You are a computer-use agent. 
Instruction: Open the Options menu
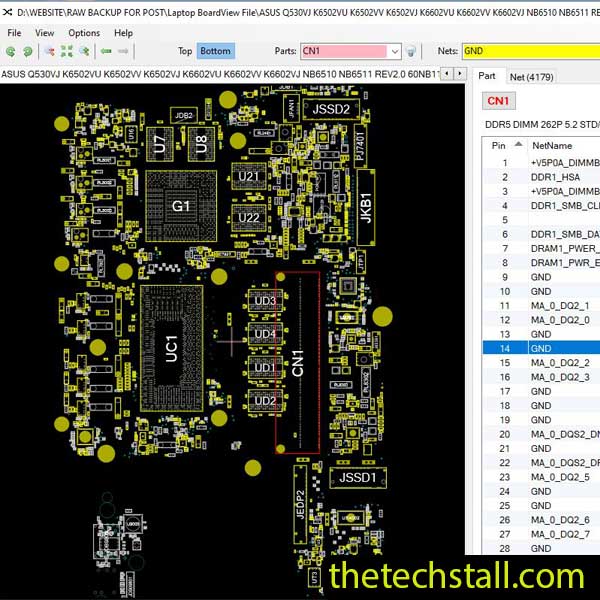pos(84,33)
